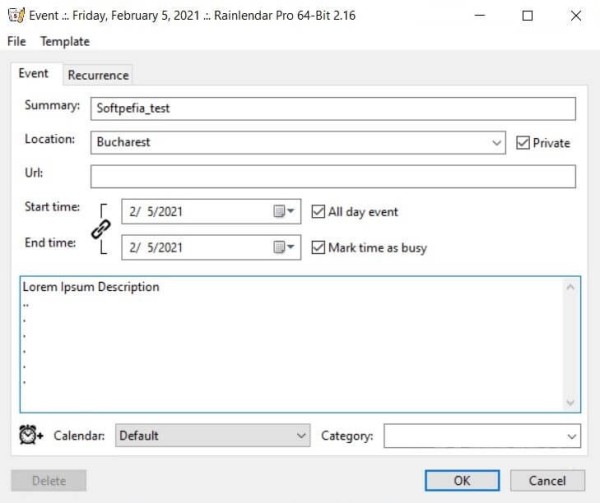Image resolution: width=600 pixels, height=503 pixels.
Task: Click the Delete button
Action: click(x=49, y=480)
